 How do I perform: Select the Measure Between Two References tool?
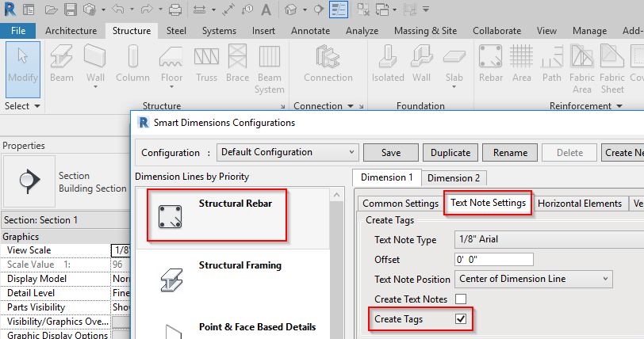coord(199,10)
